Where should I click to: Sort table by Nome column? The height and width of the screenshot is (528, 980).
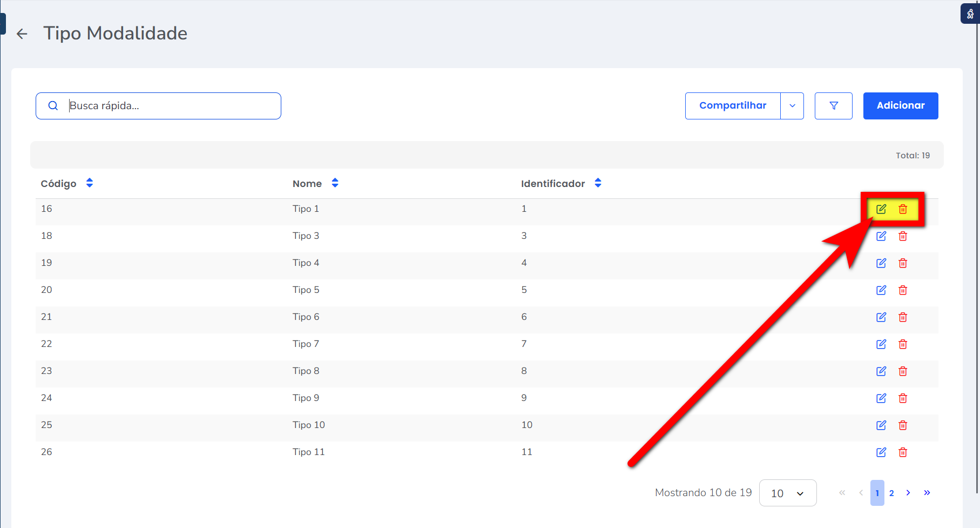[x=335, y=183]
